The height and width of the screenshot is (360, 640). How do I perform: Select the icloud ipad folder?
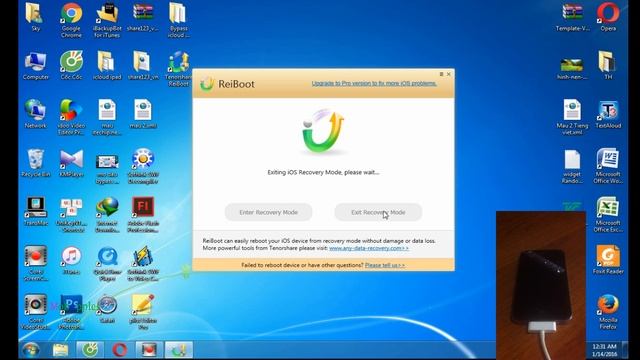(x=107, y=65)
